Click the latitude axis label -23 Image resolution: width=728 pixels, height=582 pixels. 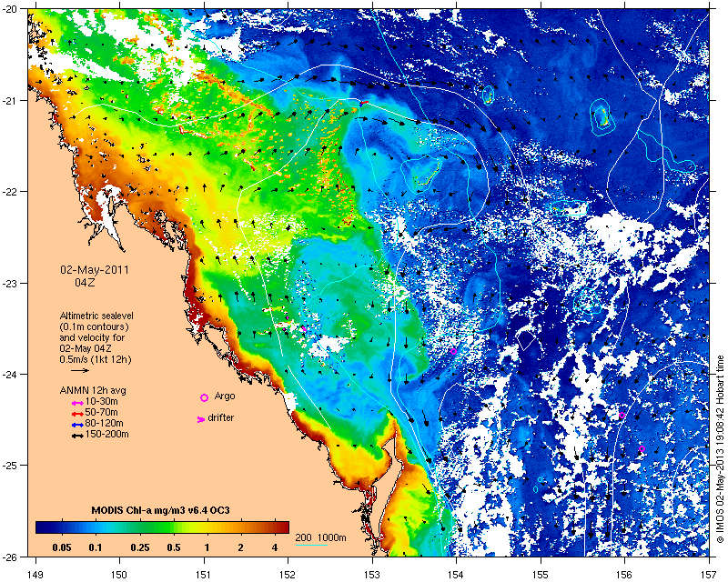(x=8, y=283)
